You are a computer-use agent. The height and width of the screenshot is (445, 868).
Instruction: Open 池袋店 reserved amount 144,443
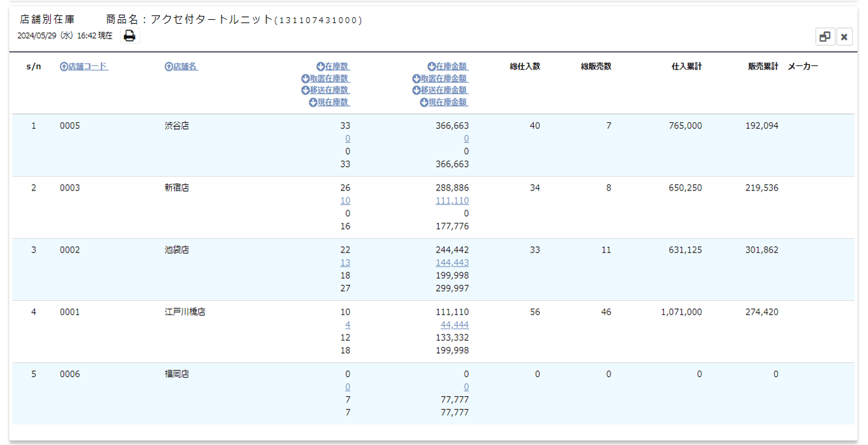(x=452, y=263)
